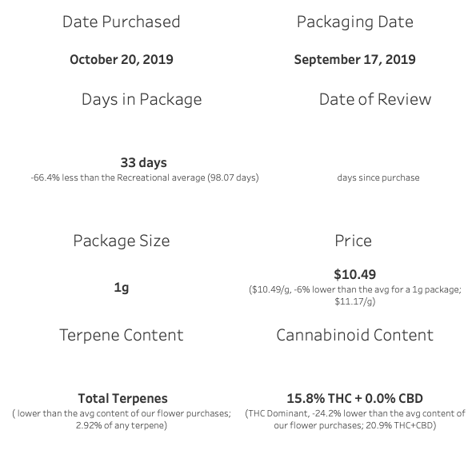Click the Cannabinoid Content heading
476x470 pixels.
(354, 335)
